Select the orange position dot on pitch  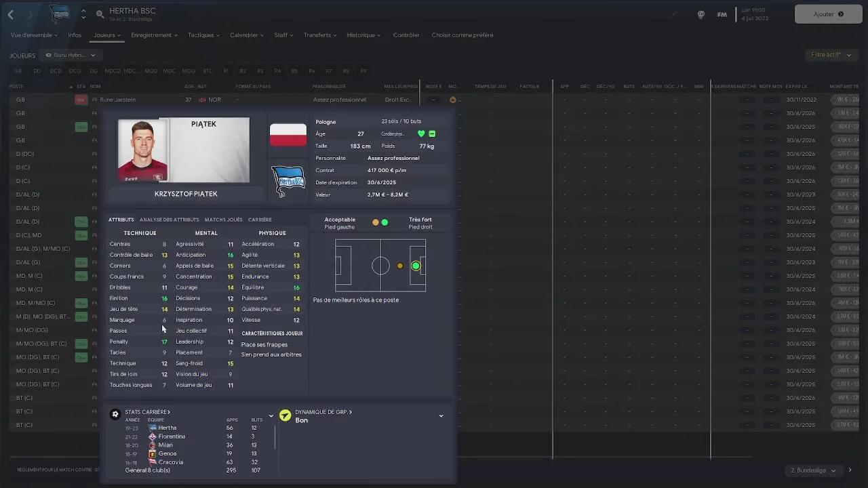coord(400,266)
